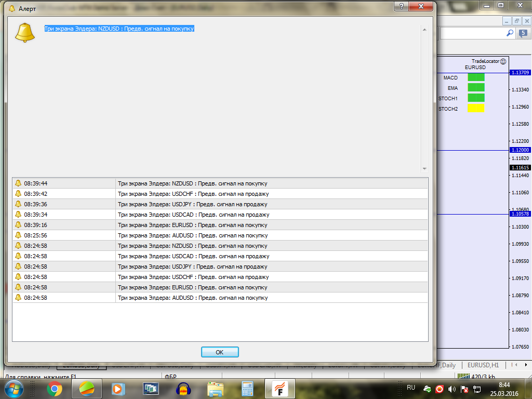
Task: Click the help question mark button in the Alert title bar
Action: 402,6
